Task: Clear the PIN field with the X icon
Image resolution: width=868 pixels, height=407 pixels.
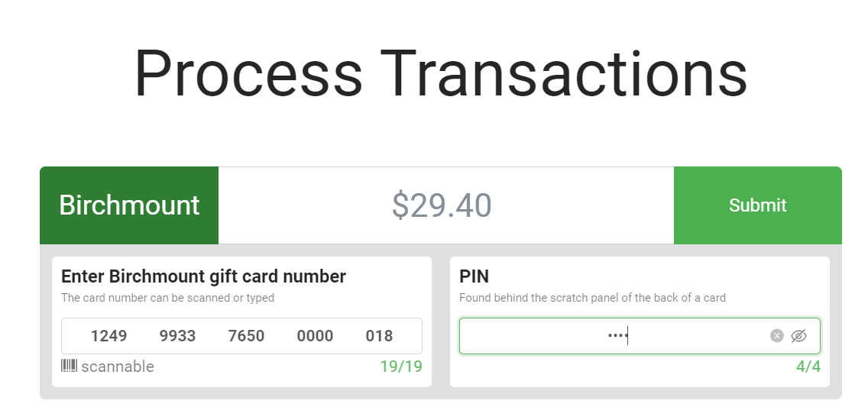Action: point(776,336)
